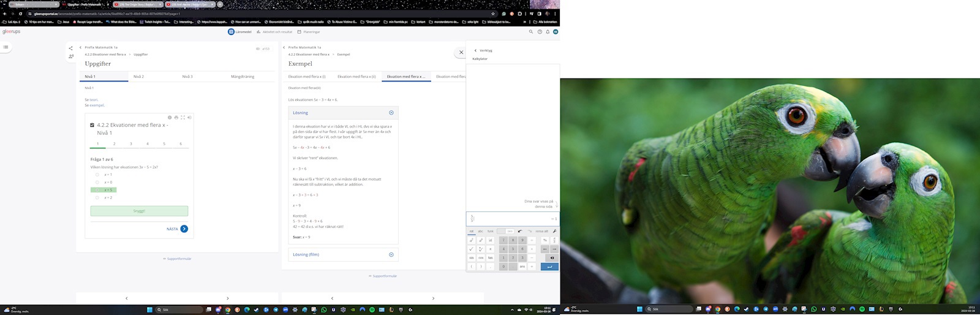Click the speaker icon above the quiz

click(189, 117)
